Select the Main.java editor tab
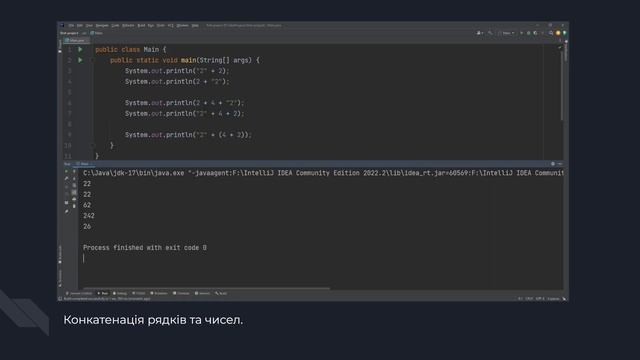Image resolution: width=640 pixels, height=360 pixels. [x=76, y=40]
